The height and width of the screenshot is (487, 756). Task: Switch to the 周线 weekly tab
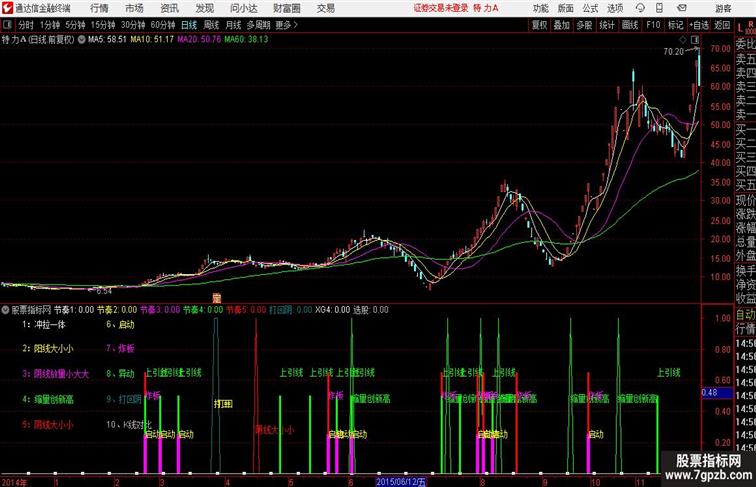(211, 25)
